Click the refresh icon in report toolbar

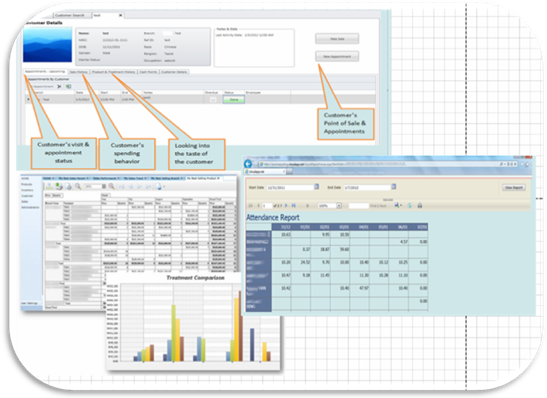click(410, 205)
